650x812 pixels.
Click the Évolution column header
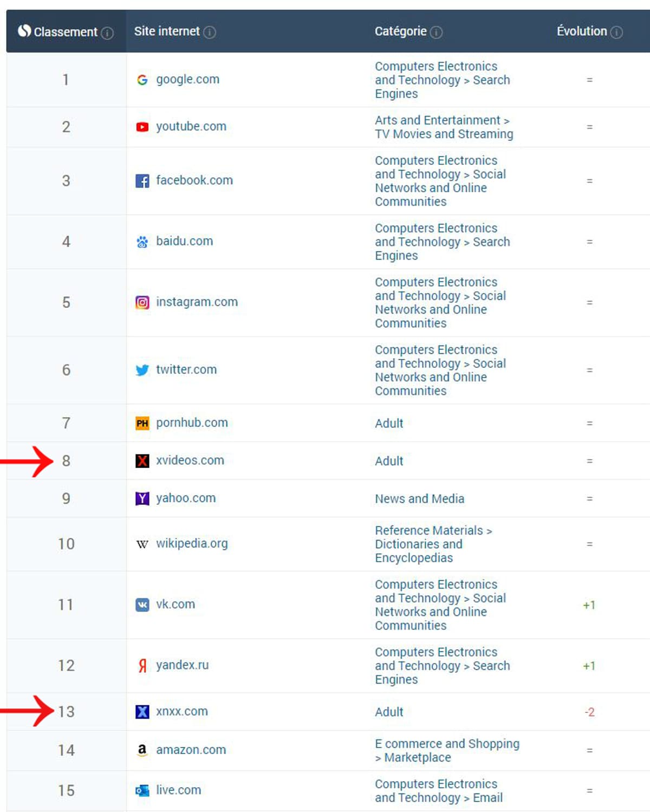[x=582, y=31]
